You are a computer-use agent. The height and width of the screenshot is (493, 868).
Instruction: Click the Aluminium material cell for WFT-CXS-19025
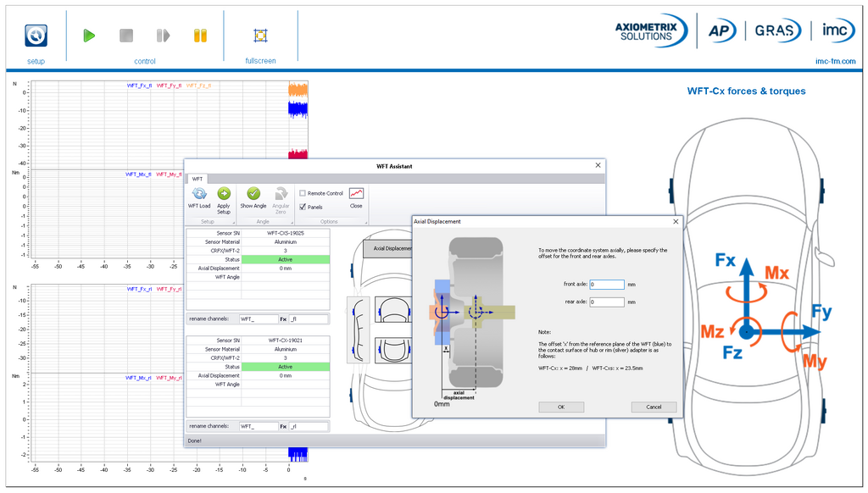[x=286, y=241]
